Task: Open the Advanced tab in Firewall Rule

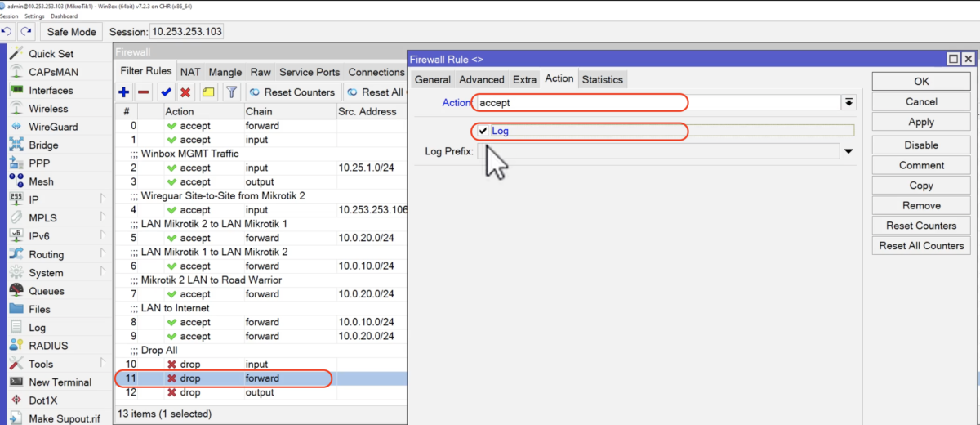Action: pyautogui.click(x=482, y=79)
